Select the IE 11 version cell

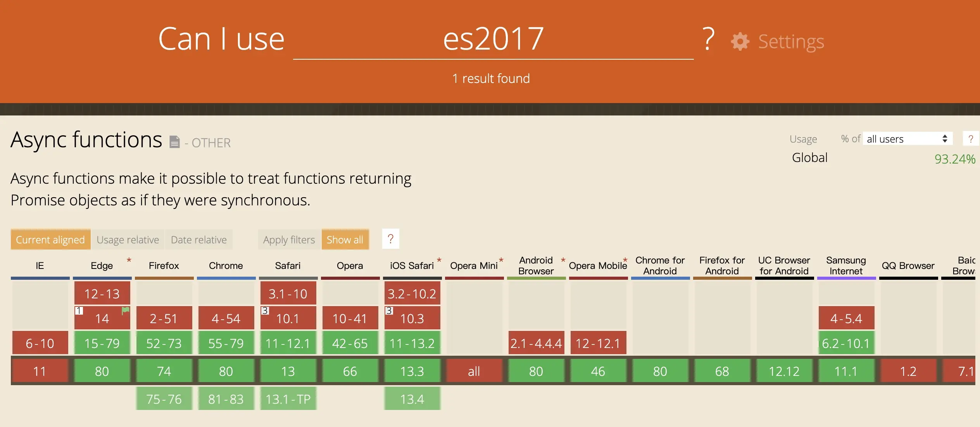coord(40,371)
